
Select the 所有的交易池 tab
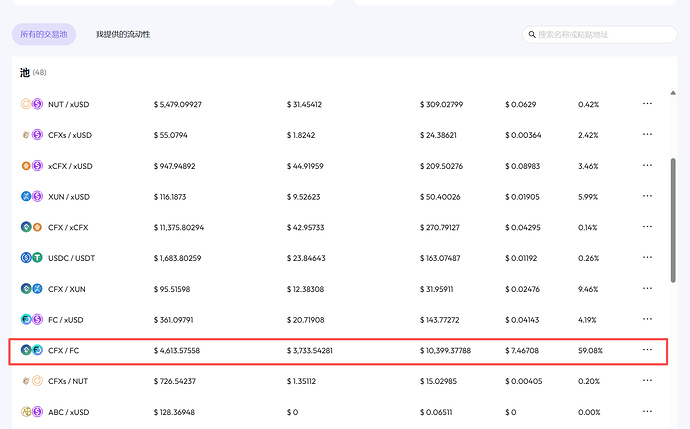44,34
